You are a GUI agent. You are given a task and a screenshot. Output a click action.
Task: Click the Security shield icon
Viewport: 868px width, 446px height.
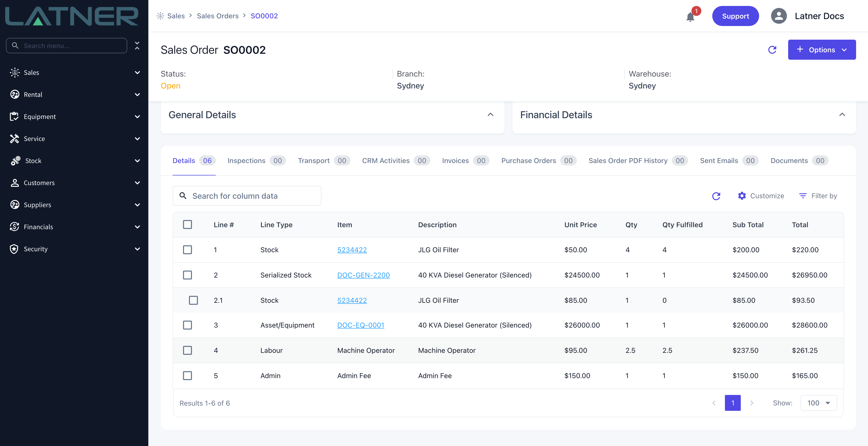[14, 249]
